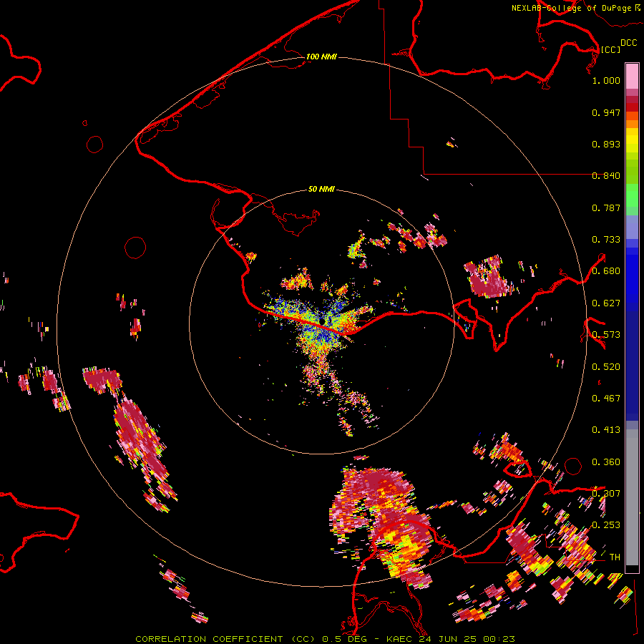Select the 0.520 scale value
Screen dimensions: 644x644
pos(606,367)
